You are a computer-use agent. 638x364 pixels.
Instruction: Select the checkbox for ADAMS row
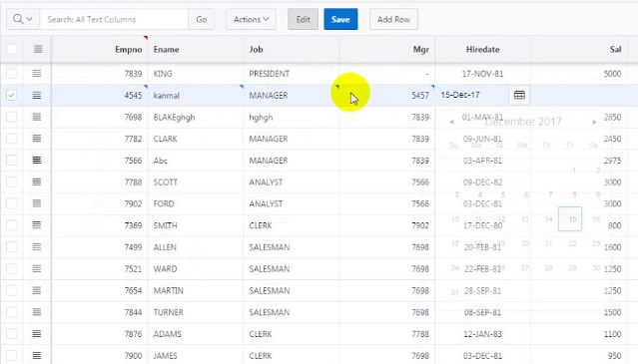pos(11,334)
